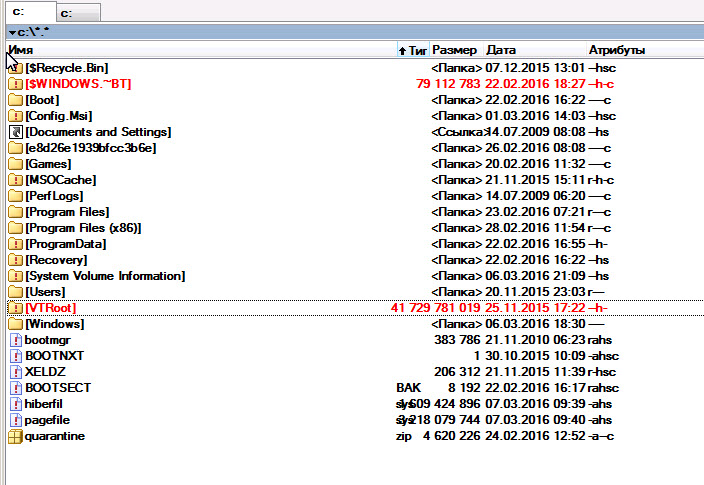Screen dimensions: 704x485
Task: Open the path dropdown arrow before c:\*.*
Action: tap(9, 32)
